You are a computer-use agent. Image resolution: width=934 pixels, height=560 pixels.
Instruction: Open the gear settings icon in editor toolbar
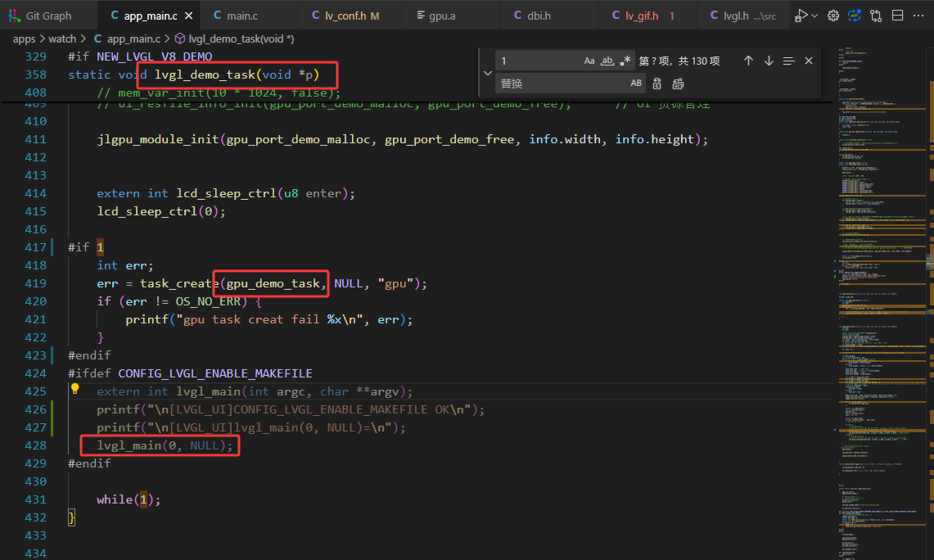tap(833, 16)
